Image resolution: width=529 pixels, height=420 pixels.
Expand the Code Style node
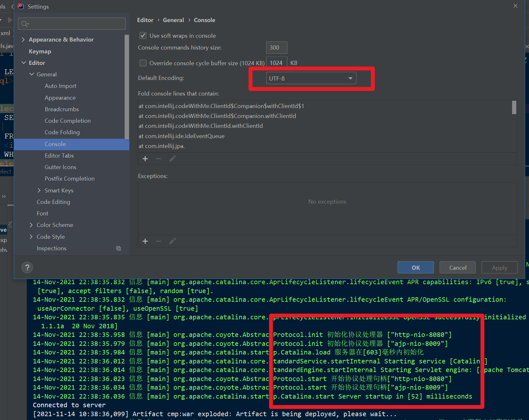31,237
